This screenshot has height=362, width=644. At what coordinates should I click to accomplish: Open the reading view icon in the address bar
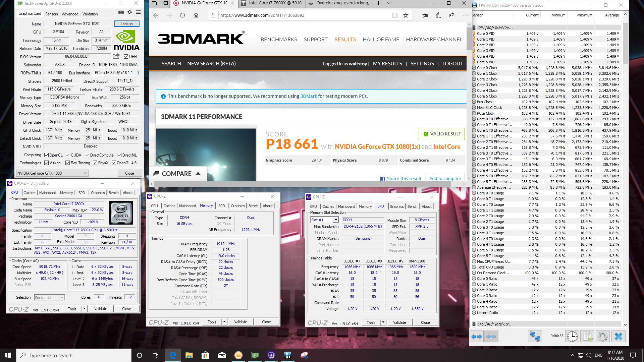tap(395, 15)
